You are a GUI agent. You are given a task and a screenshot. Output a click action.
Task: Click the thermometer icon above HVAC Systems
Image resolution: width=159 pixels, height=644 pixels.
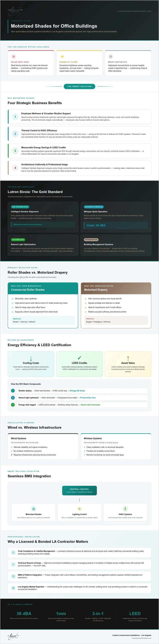coord(125,509)
